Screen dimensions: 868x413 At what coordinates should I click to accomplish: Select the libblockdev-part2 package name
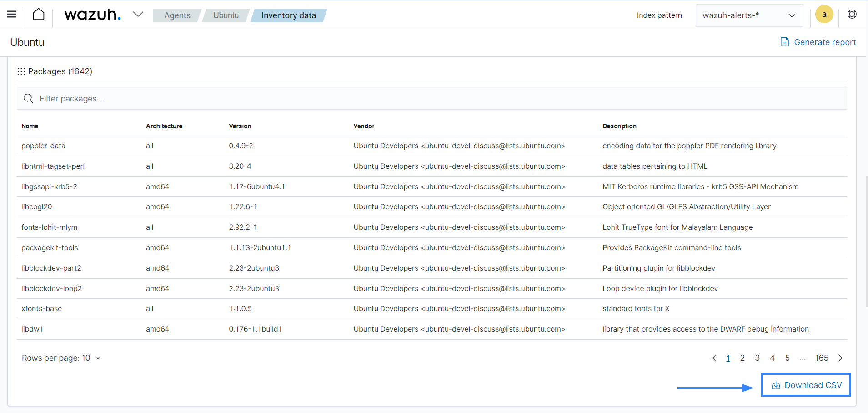[51, 268]
